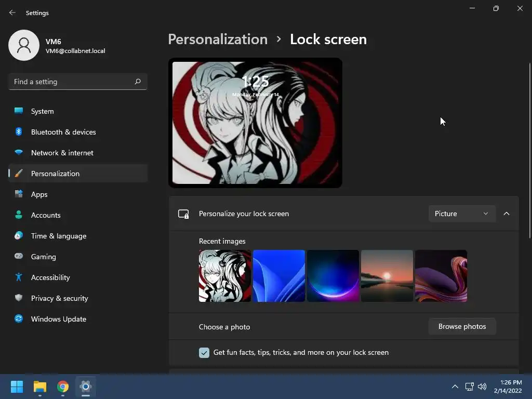Choose the dark blue glow sphere thumbnail
Viewport: 532px width, 399px height.
pos(333,276)
